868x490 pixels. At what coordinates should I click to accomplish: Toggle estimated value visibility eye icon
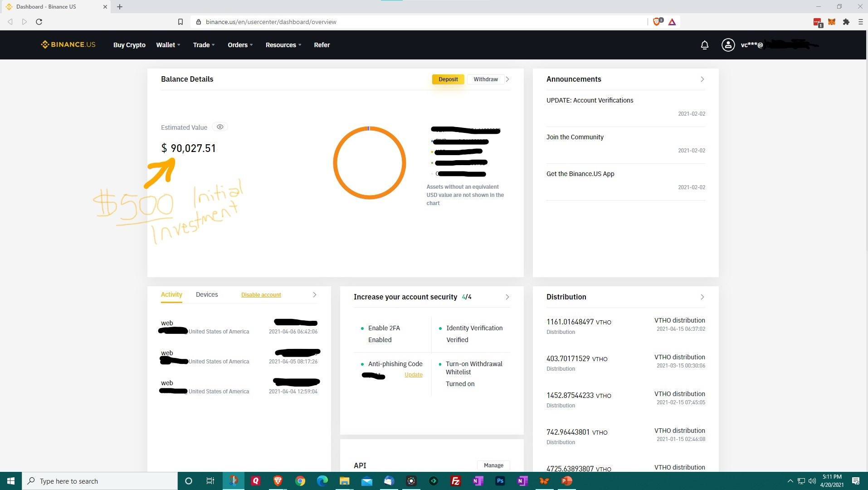[x=220, y=127]
